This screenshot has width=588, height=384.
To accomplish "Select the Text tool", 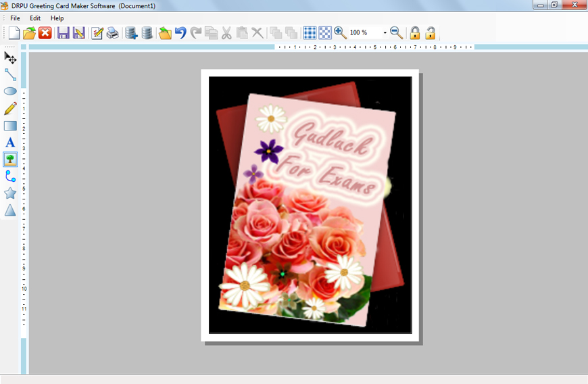I will pos(10,143).
